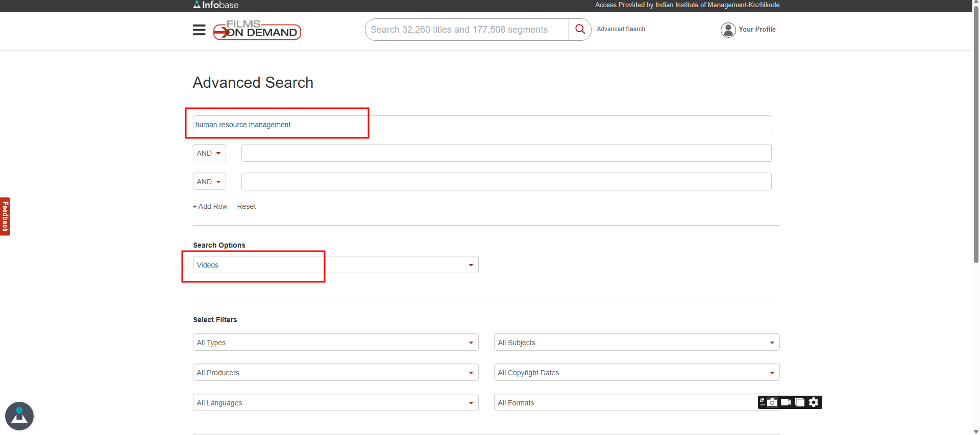This screenshot has height=435, width=980.
Task: Click the + Add Row link
Action: (x=210, y=206)
